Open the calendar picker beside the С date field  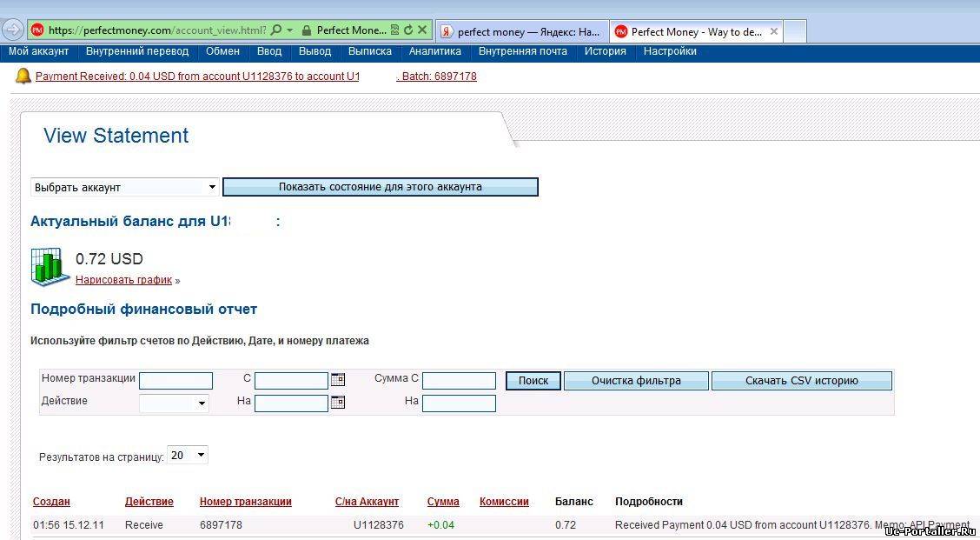click(337, 379)
